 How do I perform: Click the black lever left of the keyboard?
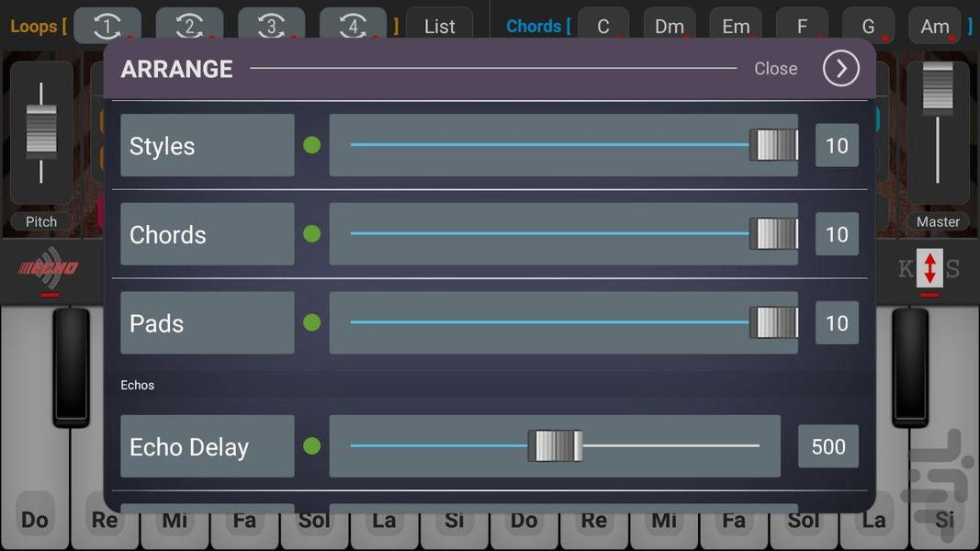click(x=72, y=367)
